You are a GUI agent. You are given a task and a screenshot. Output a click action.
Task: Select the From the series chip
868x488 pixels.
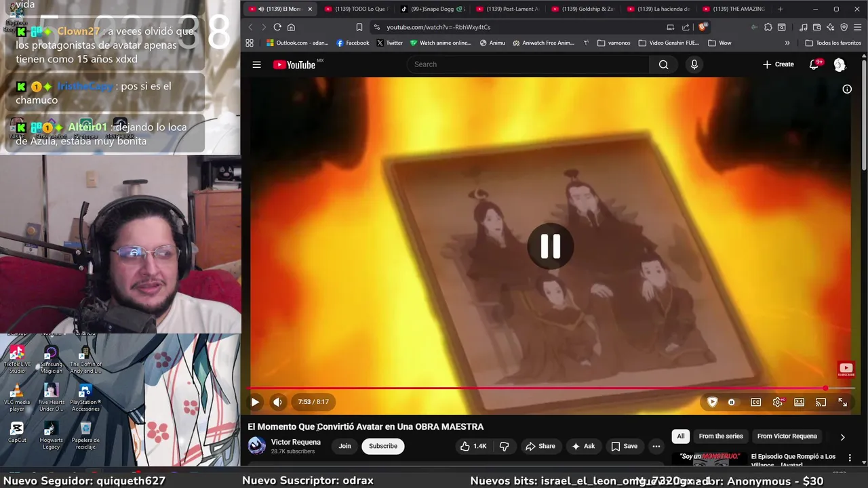click(721, 436)
